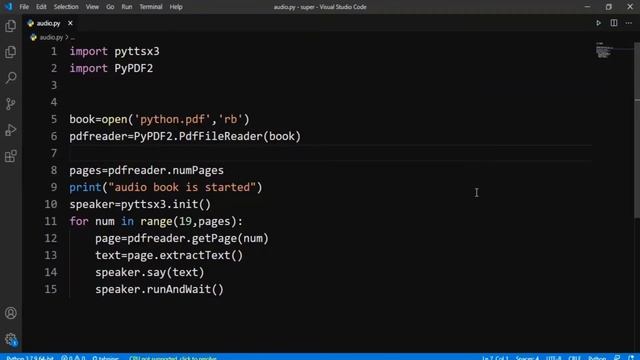This screenshot has height=360, width=640.
Task: Open the File menu
Action: pos(24,7)
